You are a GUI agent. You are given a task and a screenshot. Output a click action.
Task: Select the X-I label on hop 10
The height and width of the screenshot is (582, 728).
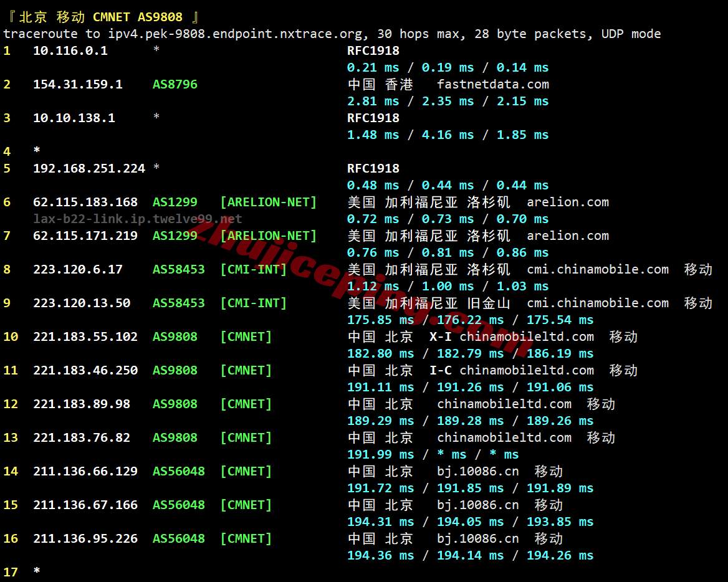(441, 337)
